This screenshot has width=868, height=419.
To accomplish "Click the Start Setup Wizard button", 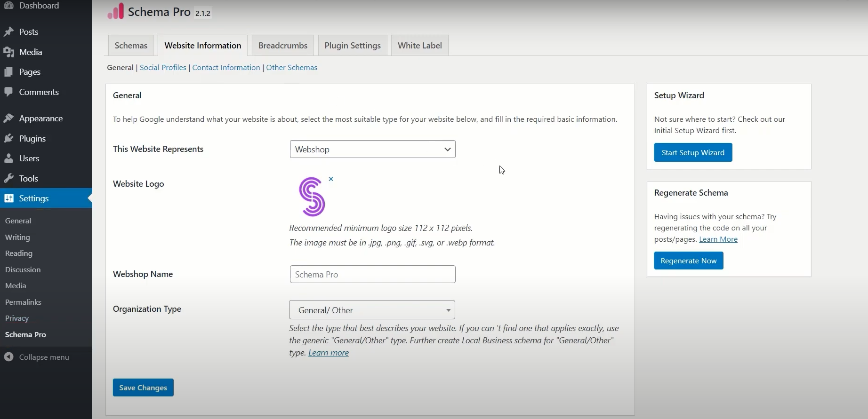I will coord(693,152).
